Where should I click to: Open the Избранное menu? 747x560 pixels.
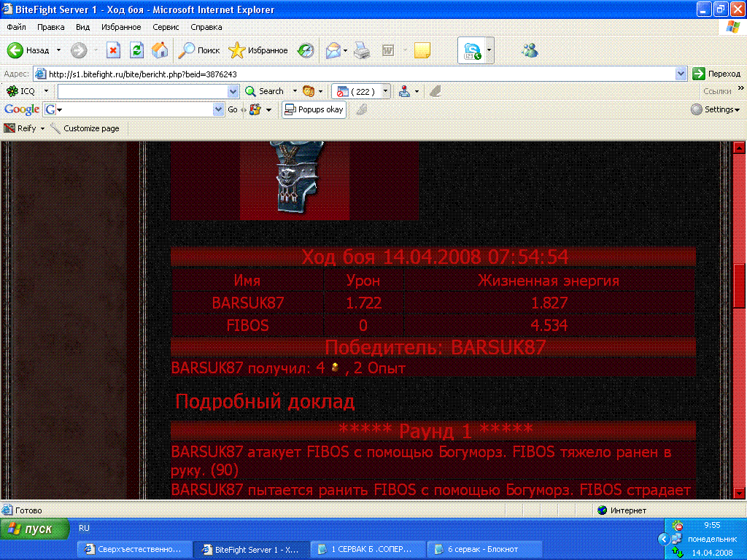click(x=121, y=27)
